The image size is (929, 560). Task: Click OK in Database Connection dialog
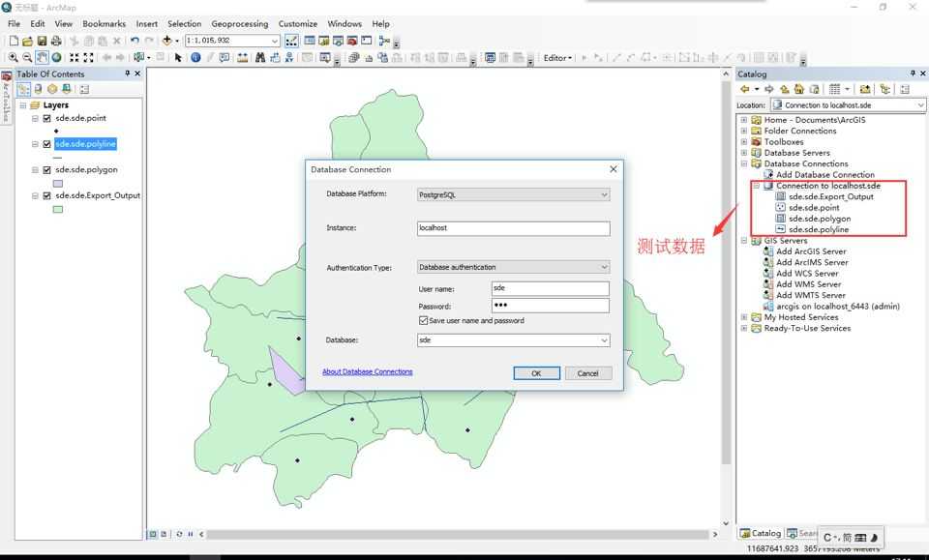[536, 373]
